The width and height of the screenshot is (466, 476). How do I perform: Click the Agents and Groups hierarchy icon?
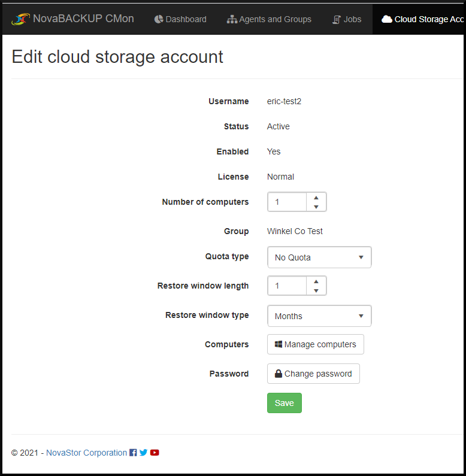[232, 19]
